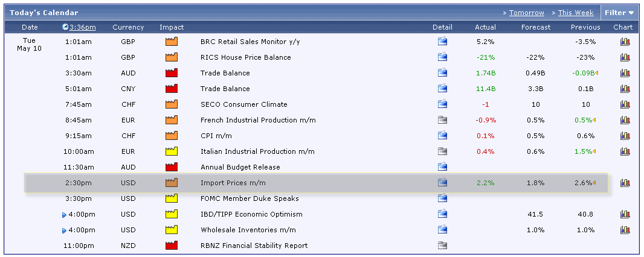Screen dimensions: 644x257
Task: Click revision marker beside AUD previous -0.09B
Action: pos(596,73)
